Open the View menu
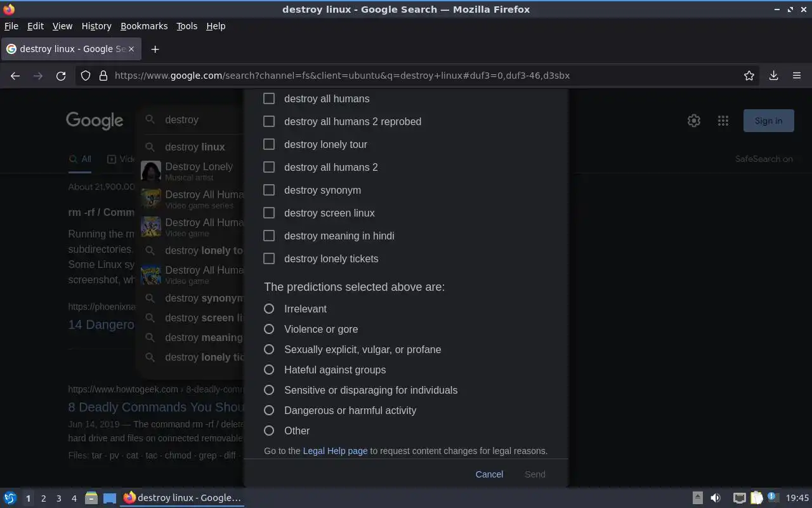The height and width of the screenshot is (508, 812). pyautogui.click(x=62, y=26)
